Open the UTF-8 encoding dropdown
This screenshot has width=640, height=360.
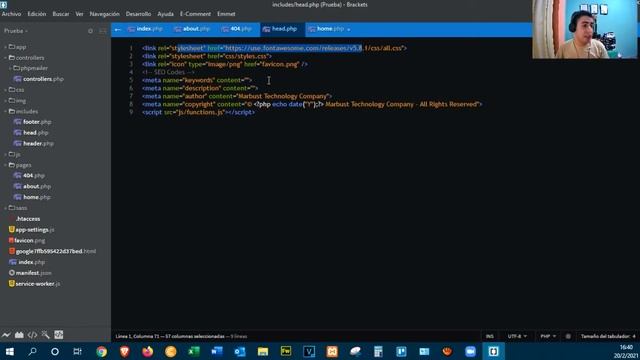[x=517, y=336]
